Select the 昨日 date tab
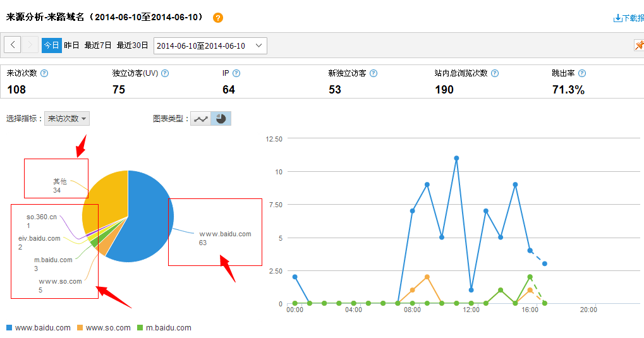Viewport: 644px width, 338px height. tap(71, 45)
